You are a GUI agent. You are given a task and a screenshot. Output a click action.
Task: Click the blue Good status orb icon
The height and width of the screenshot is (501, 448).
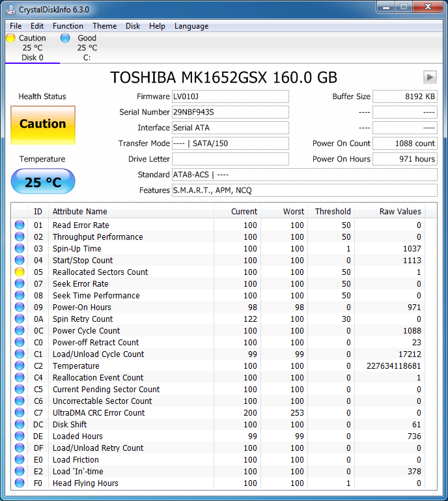65,38
